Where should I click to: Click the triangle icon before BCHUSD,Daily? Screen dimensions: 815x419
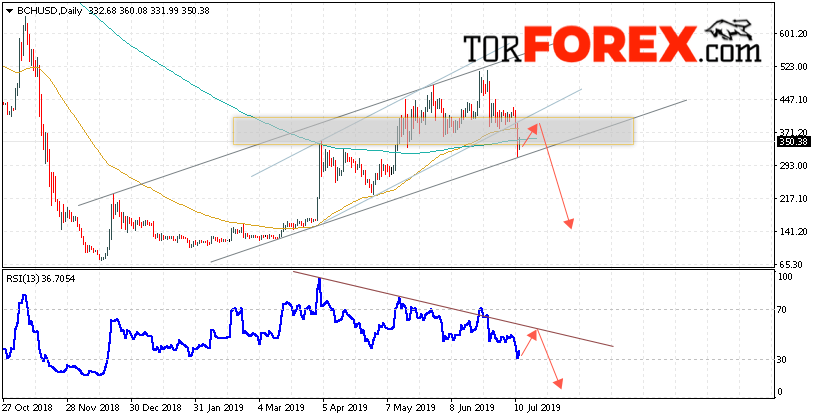tap(9, 10)
